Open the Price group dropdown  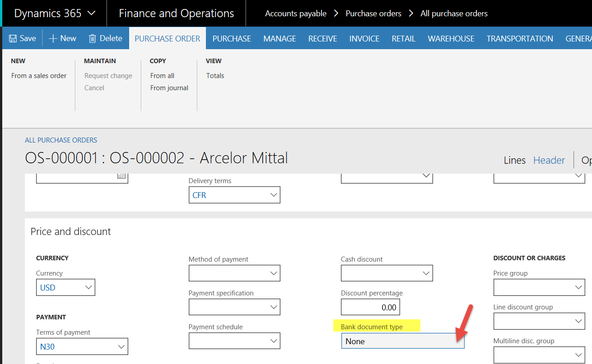[578, 287]
